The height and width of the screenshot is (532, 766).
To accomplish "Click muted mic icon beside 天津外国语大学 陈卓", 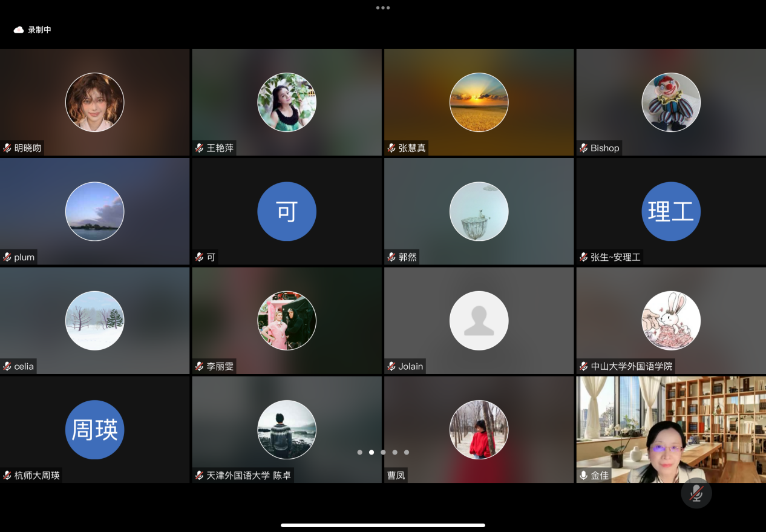I will [x=200, y=475].
